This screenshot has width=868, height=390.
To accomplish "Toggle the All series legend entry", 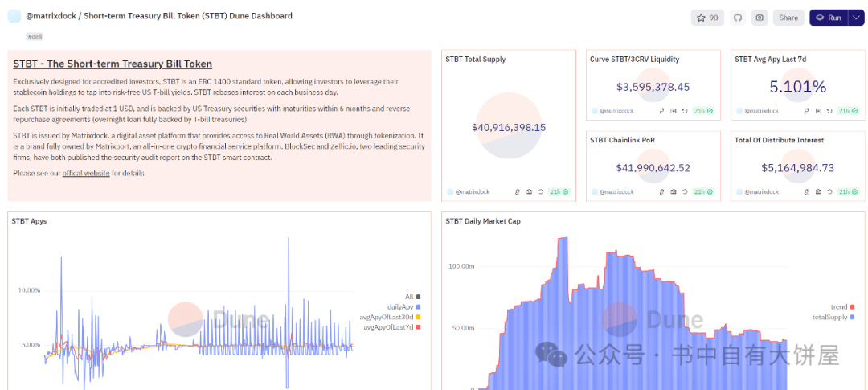I will pos(414,297).
